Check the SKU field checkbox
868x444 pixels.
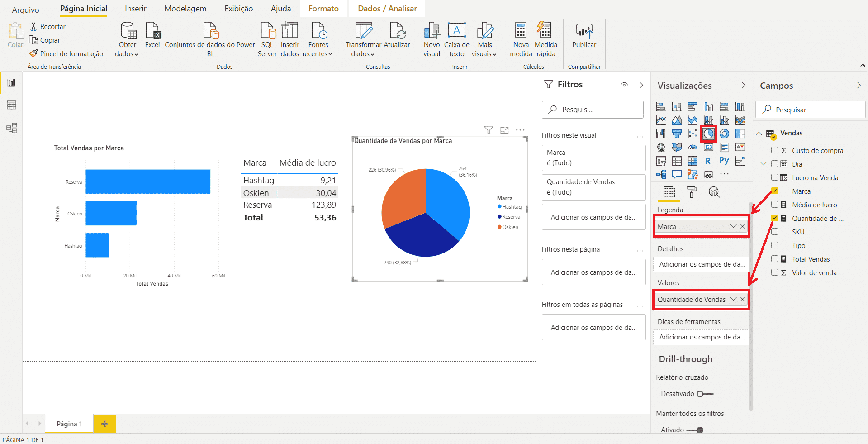click(x=775, y=232)
